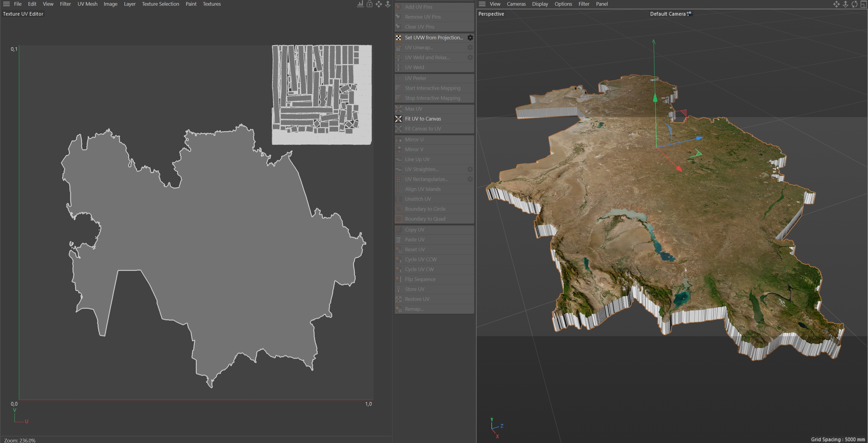Click the histogram icon in UV editor

coord(360,4)
